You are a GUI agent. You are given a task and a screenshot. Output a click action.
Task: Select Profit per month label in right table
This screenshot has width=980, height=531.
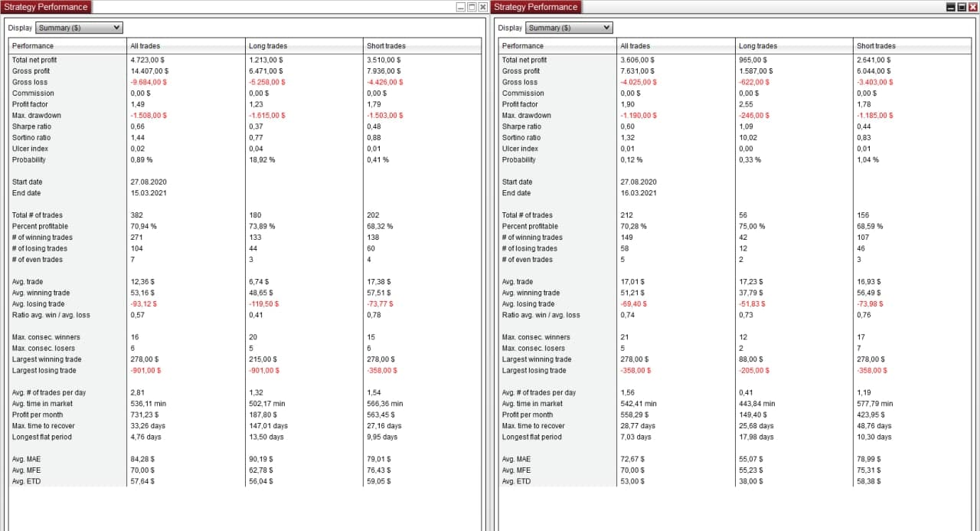[x=529, y=415]
